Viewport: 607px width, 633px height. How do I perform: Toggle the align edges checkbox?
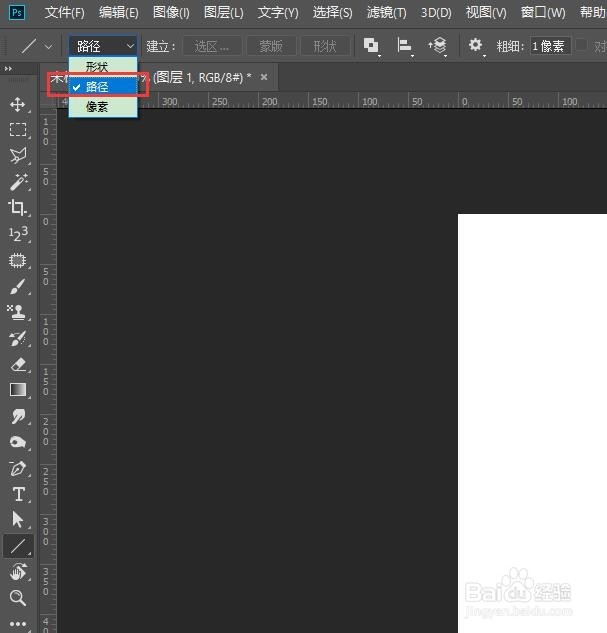(581, 45)
